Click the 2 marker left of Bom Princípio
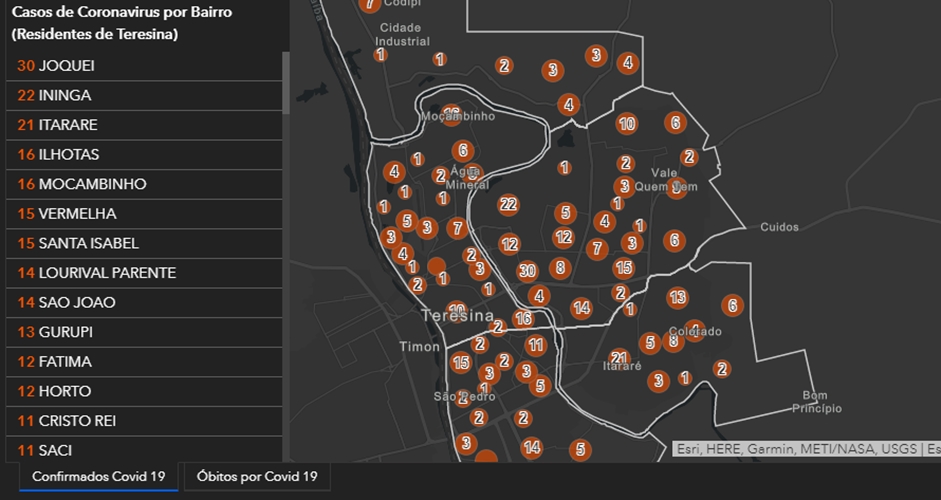Viewport: 941px width, 500px height. pos(722,369)
